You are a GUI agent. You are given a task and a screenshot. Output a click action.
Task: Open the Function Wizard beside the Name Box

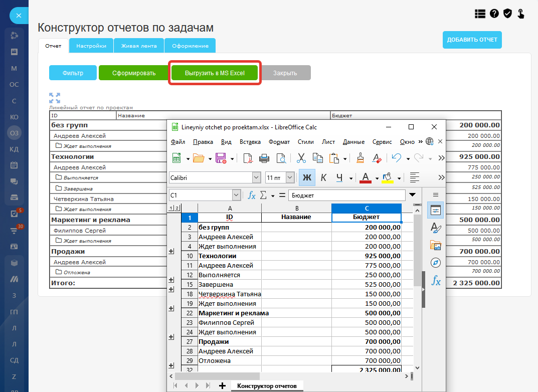[252, 195]
